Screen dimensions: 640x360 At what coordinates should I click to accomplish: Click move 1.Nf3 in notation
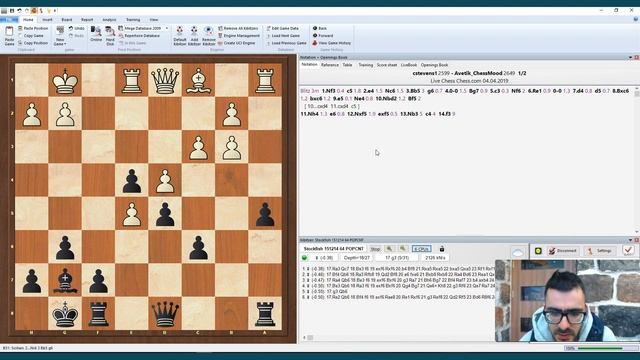[x=329, y=91]
